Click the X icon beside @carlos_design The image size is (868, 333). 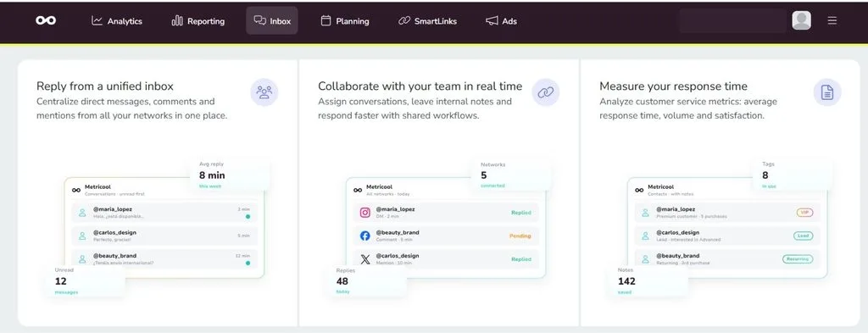point(364,259)
